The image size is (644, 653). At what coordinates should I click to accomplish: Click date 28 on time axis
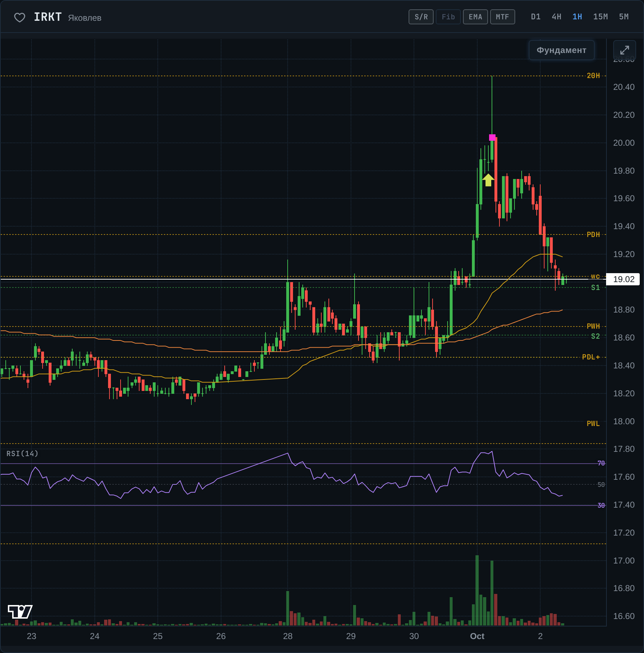288,636
